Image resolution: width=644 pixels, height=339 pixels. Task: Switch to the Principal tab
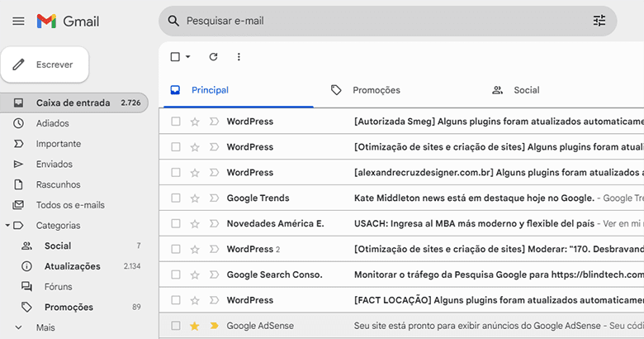point(239,90)
